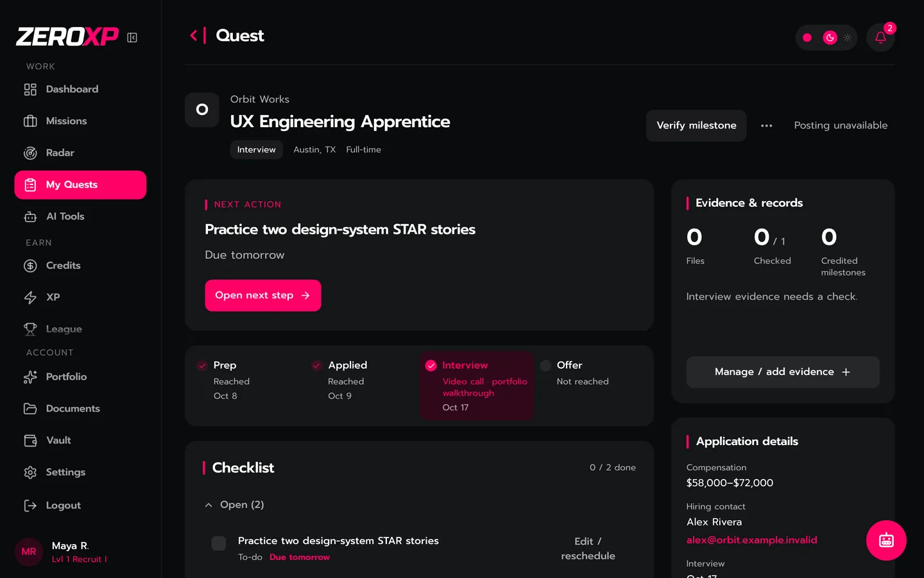
Task: Open notifications bell with 2 badge
Action: click(x=880, y=37)
